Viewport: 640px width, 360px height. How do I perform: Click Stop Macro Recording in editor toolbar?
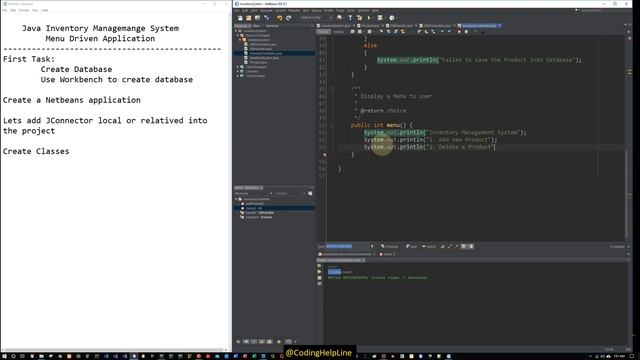click(466, 32)
